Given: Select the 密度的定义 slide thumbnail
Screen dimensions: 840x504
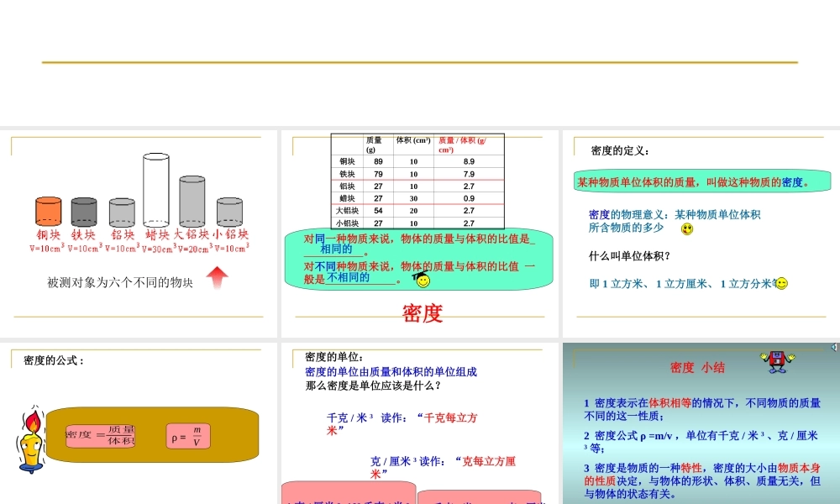Looking at the screenshot, I should click(x=701, y=234).
